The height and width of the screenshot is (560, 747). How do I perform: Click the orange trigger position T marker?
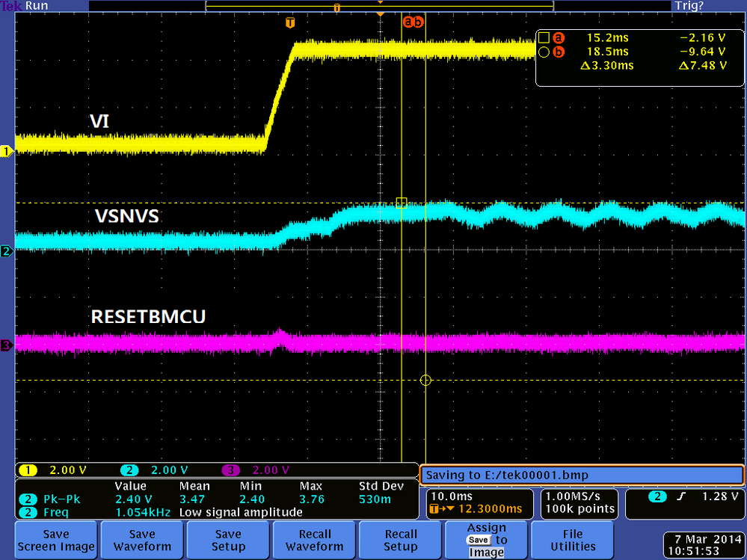pyautogui.click(x=291, y=23)
